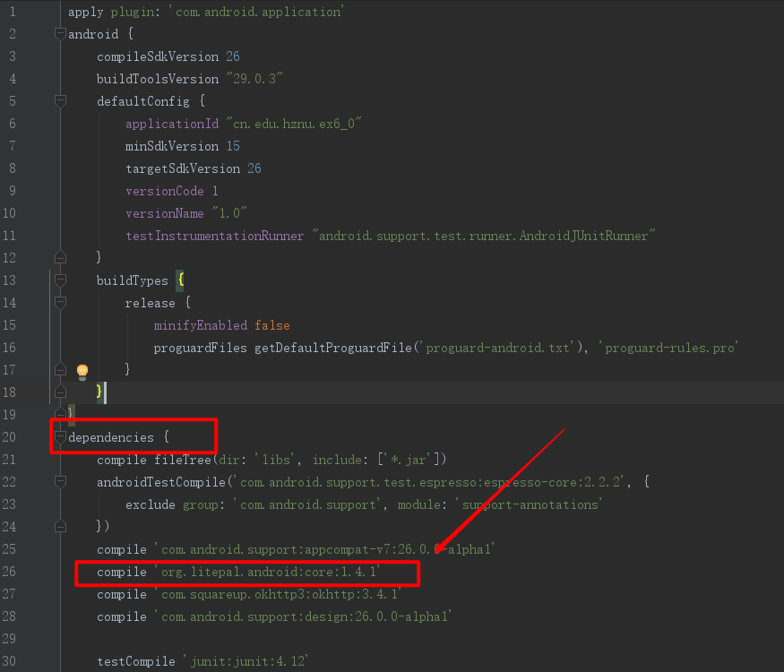This screenshot has width=784, height=672.
Task: Click espresso-core:2.2.2 dependency string
Action: pos(429,482)
